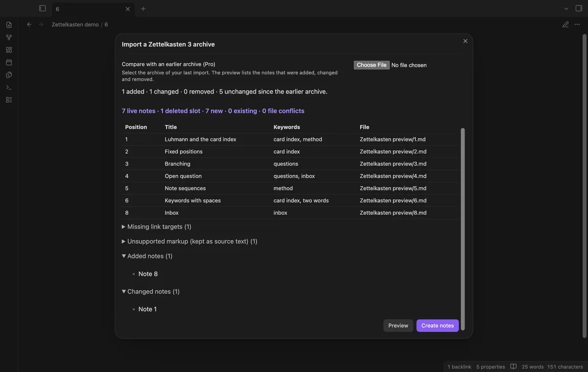Navigate forward with the right arrow

point(41,24)
